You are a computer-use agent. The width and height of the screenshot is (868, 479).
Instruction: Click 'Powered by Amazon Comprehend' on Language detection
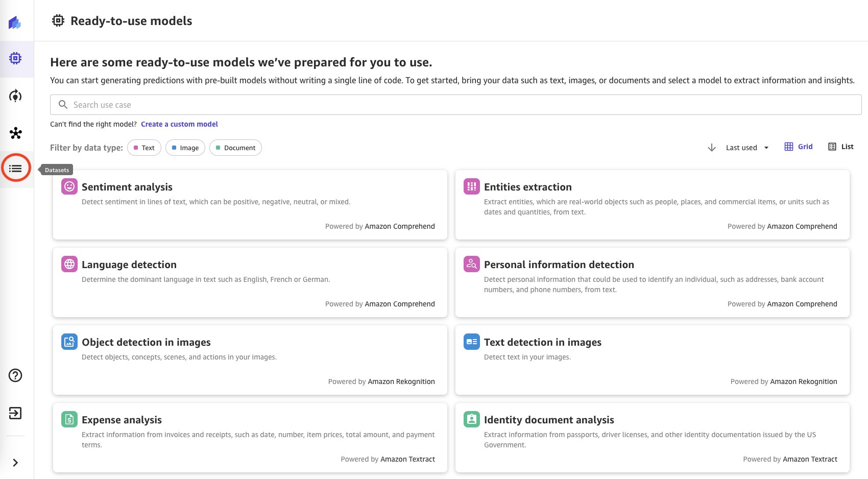pos(380,304)
